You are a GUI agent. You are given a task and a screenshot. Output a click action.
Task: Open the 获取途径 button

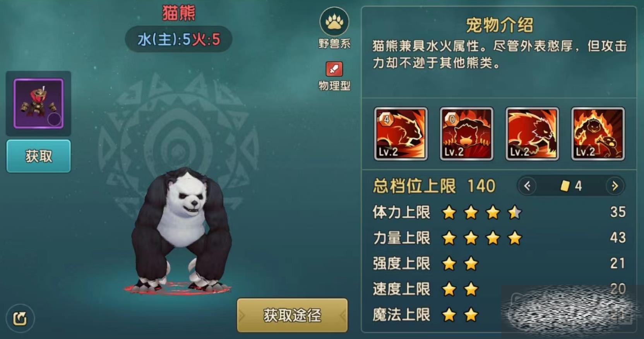(x=292, y=315)
